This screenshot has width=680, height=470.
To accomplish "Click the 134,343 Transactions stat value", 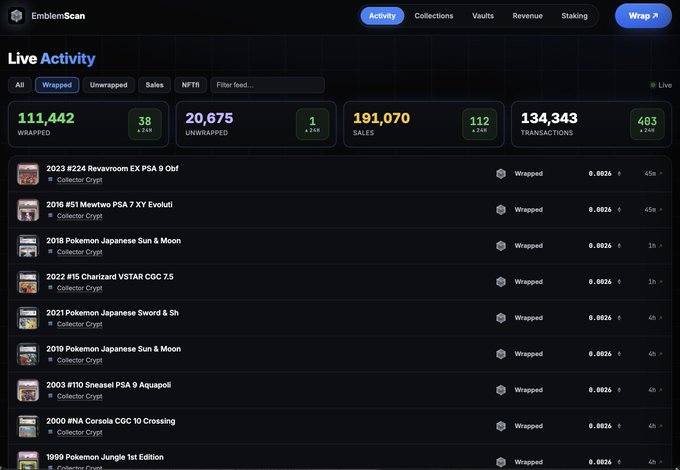I will (549, 118).
